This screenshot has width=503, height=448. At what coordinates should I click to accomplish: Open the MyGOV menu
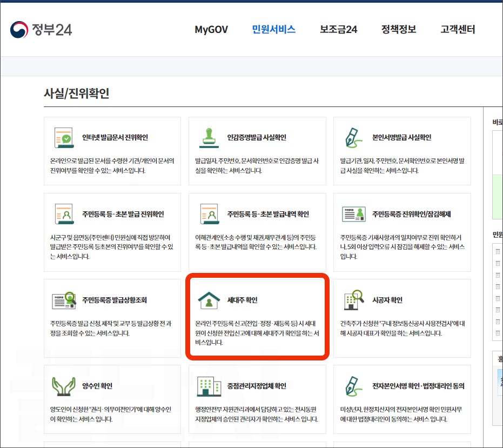[211, 30]
